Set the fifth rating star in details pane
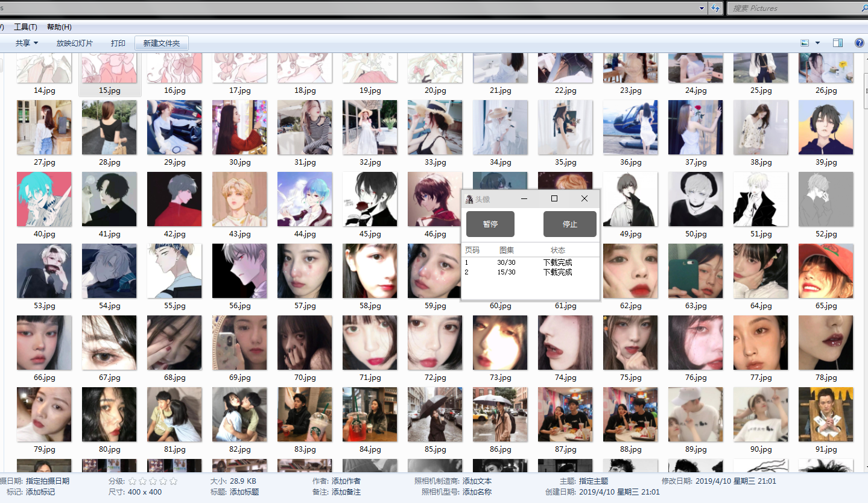The width and height of the screenshot is (868, 503). tap(174, 481)
